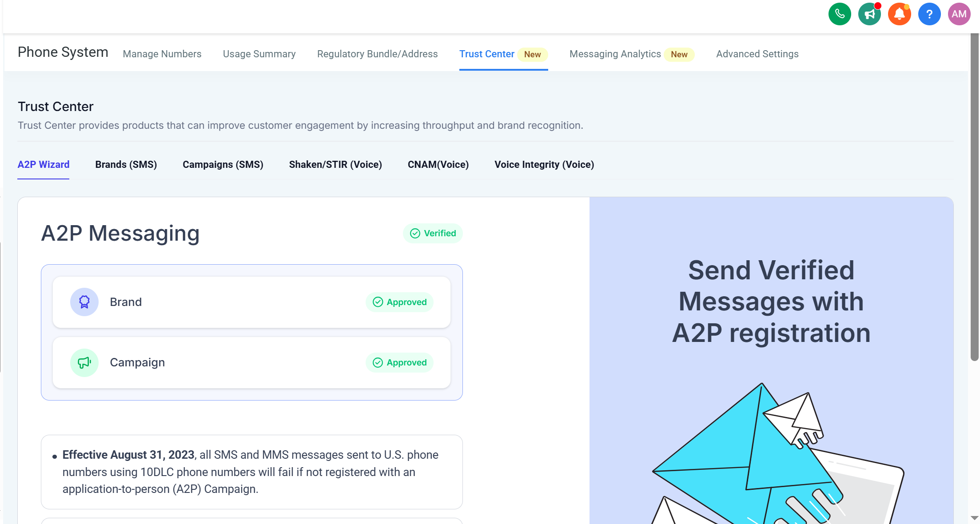Click the blue help question mark icon
This screenshot has height=524, width=980.
[x=929, y=14]
